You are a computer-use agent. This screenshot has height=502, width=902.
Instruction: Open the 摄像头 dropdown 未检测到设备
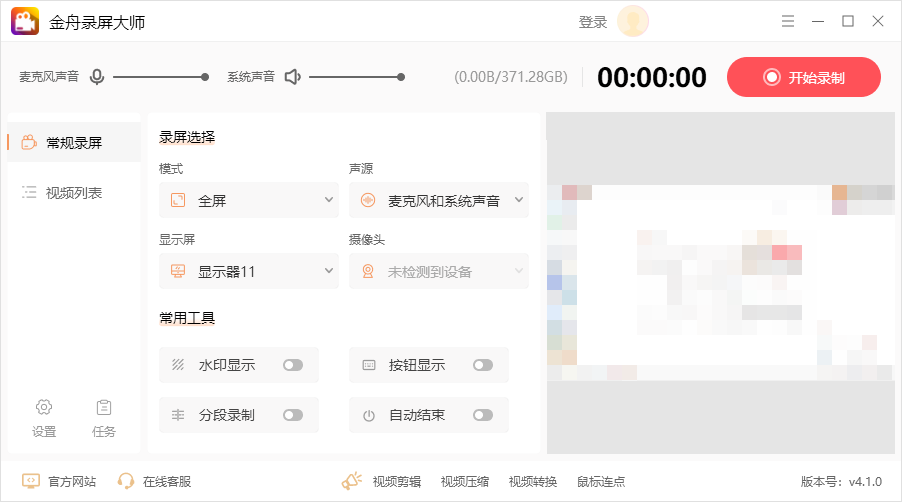[438, 271]
